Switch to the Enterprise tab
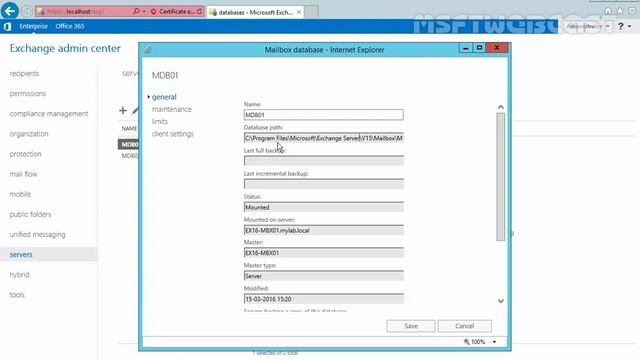 coord(33,26)
